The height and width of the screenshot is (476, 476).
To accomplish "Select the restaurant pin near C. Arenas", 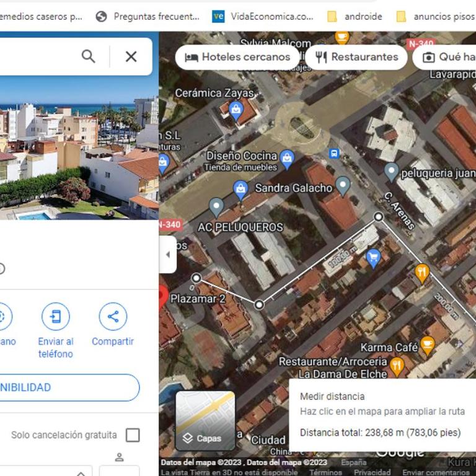I will (x=421, y=273).
